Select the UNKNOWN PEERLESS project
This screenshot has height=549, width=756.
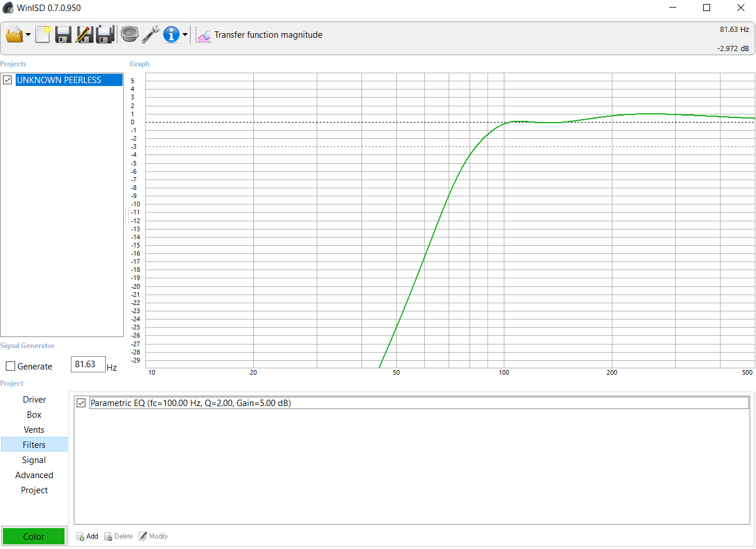click(69, 80)
